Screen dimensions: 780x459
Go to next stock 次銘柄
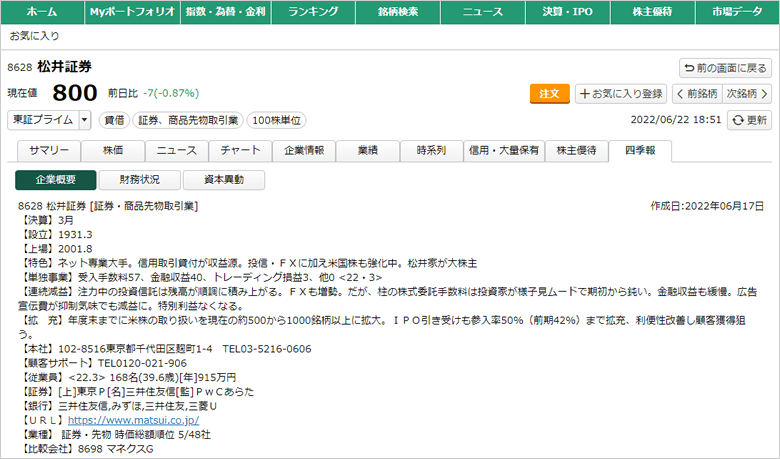[x=747, y=93]
